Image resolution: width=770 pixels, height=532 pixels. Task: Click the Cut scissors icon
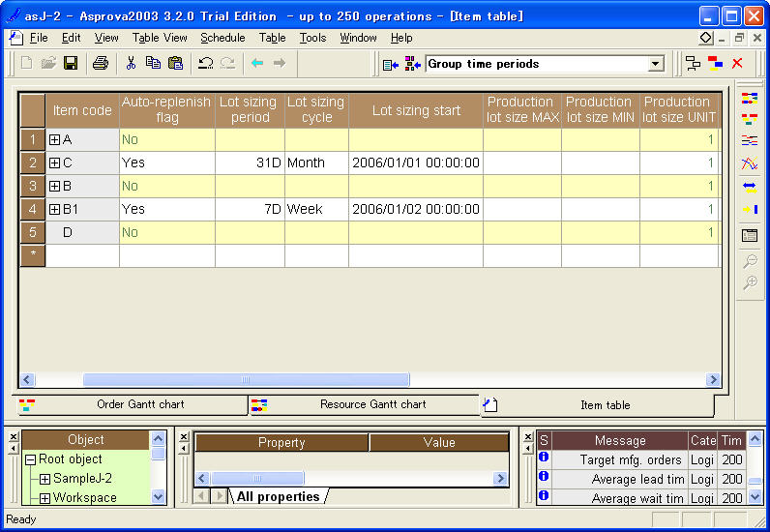pos(131,64)
